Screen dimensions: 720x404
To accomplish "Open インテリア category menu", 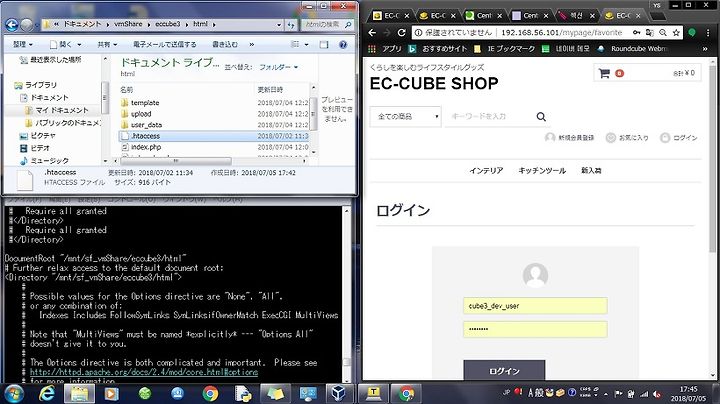I will 486,170.
